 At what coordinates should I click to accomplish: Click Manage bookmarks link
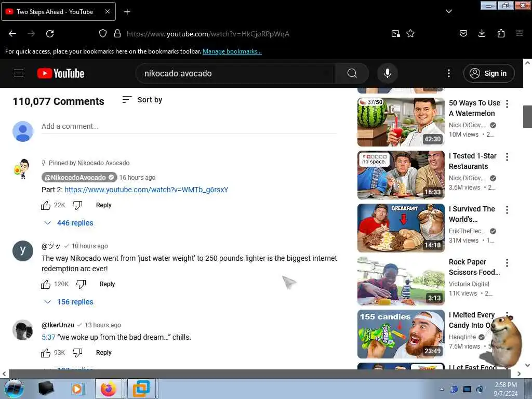click(232, 51)
